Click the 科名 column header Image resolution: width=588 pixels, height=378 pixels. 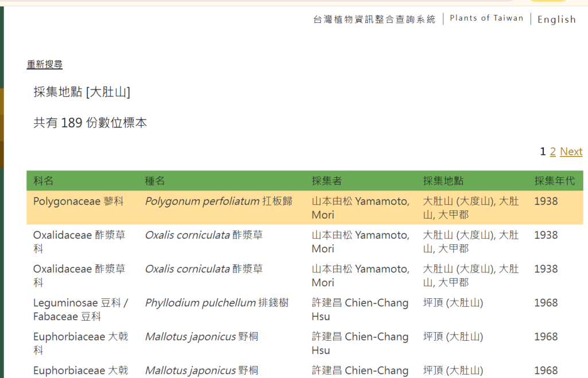tap(44, 181)
